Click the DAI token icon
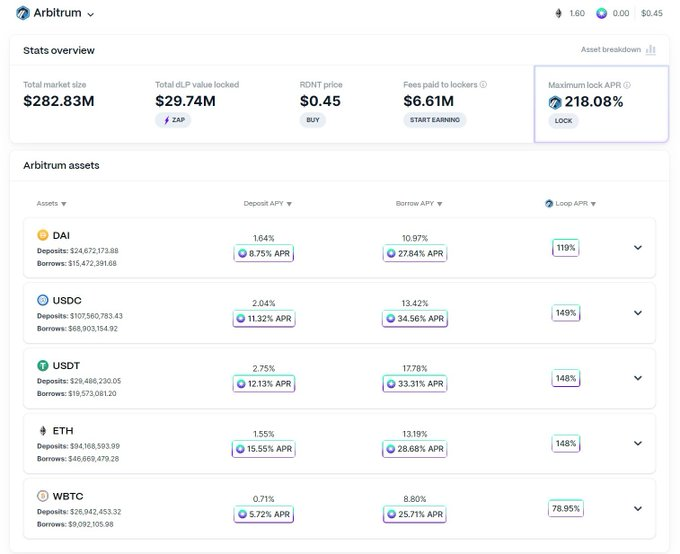680x554 pixels. [42, 235]
